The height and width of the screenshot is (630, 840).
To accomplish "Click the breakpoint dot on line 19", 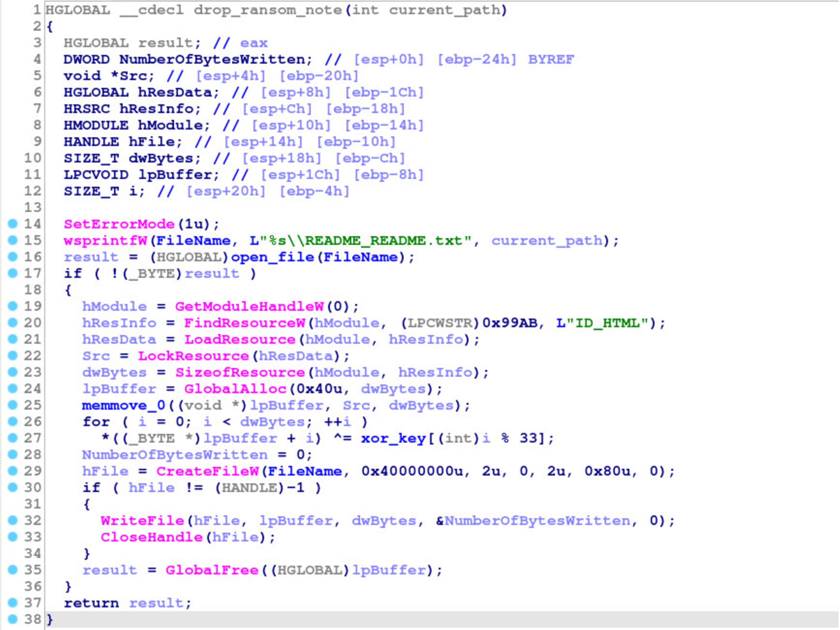I will click(x=13, y=306).
